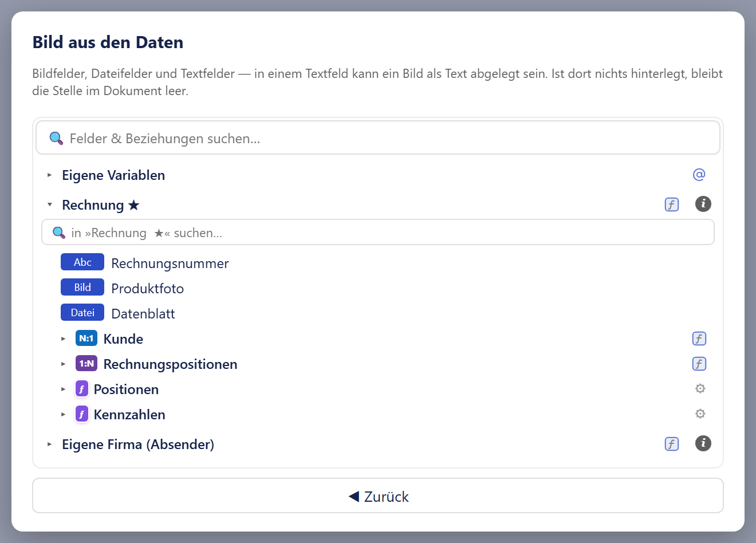Viewport: 756px width, 543px height.
Task: Select the Produktfoto image field
Action: tap(147, 289)
